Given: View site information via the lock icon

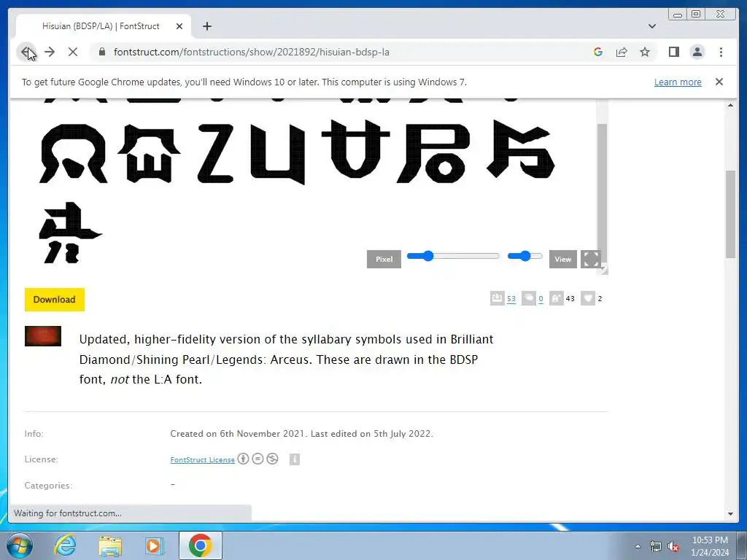Looking at the screenshot, I should [x=101, y=52].
